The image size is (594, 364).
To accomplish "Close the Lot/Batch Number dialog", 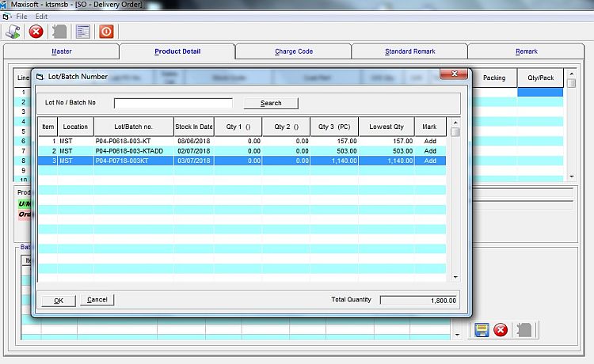I will [451, 76].
